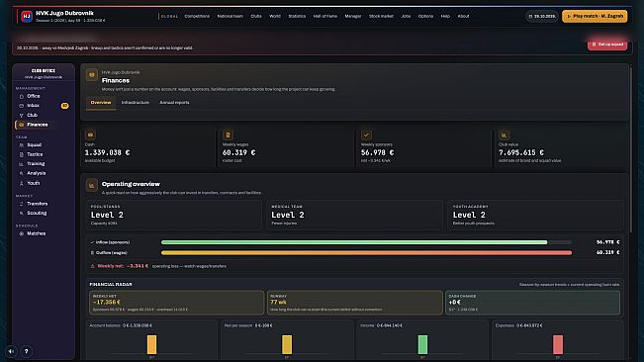Viewport: 644px width, 362px height.
Task: Switch to the Annual reports tab
Action: pyautogui.click(x=174, y=103)
